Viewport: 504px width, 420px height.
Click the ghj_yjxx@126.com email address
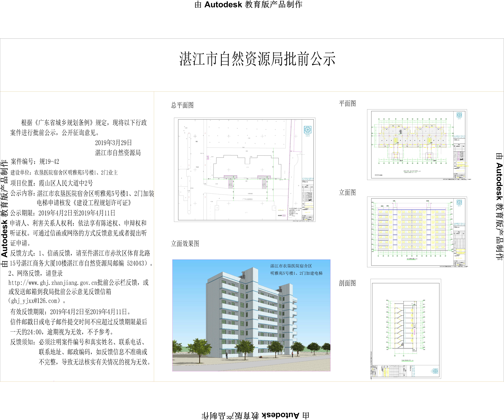(x=34, y=301)
